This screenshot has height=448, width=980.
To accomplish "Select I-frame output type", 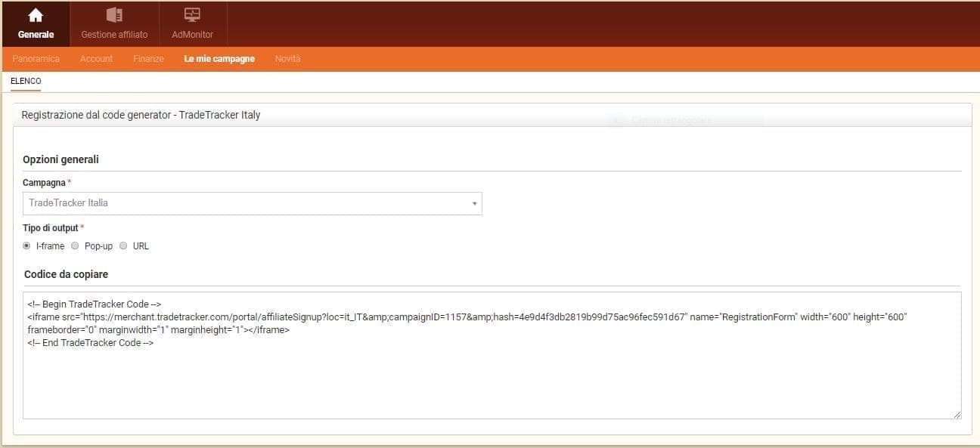I will (27, 246).
